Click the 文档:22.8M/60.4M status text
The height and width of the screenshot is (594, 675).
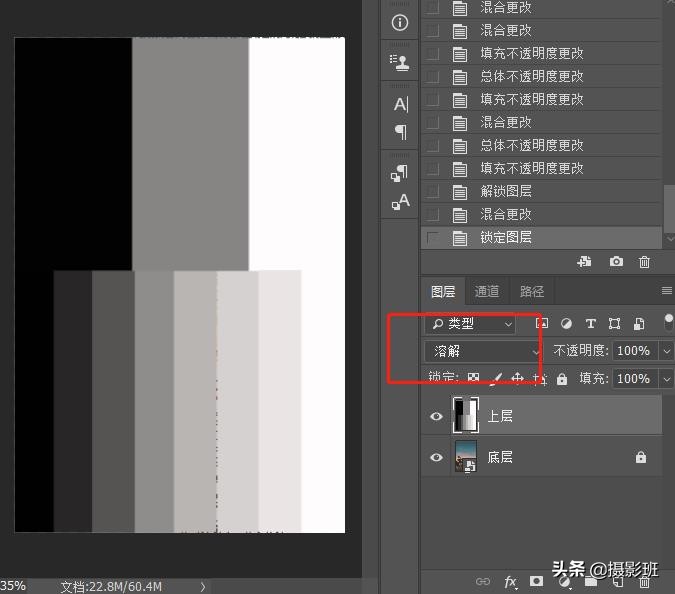(x=111, y=586)
